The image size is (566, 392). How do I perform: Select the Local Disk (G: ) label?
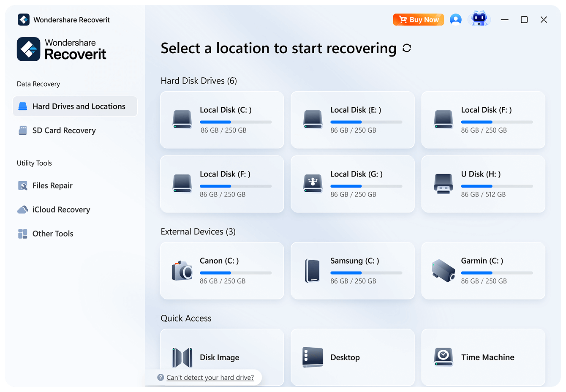click(356, 174)
